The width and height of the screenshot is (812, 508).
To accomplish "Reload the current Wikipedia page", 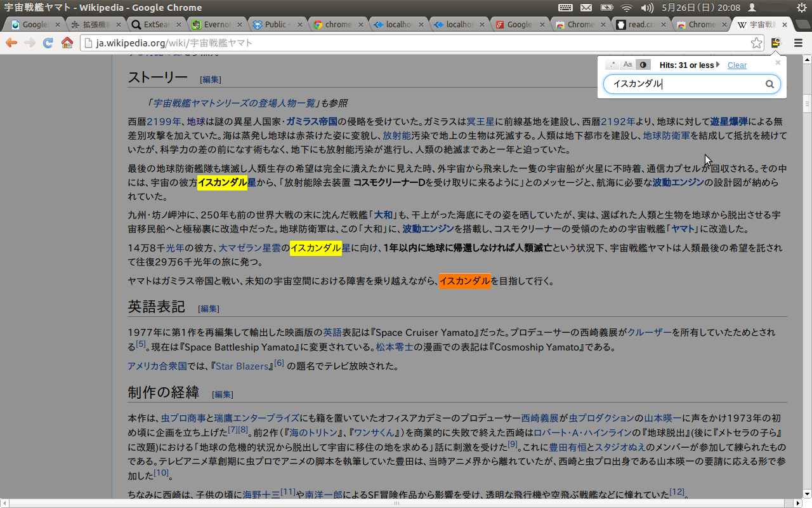I will click(x=48, y=43).
